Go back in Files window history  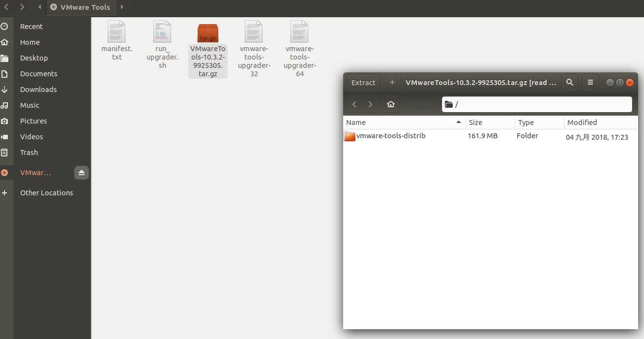(x=6, y=7)
